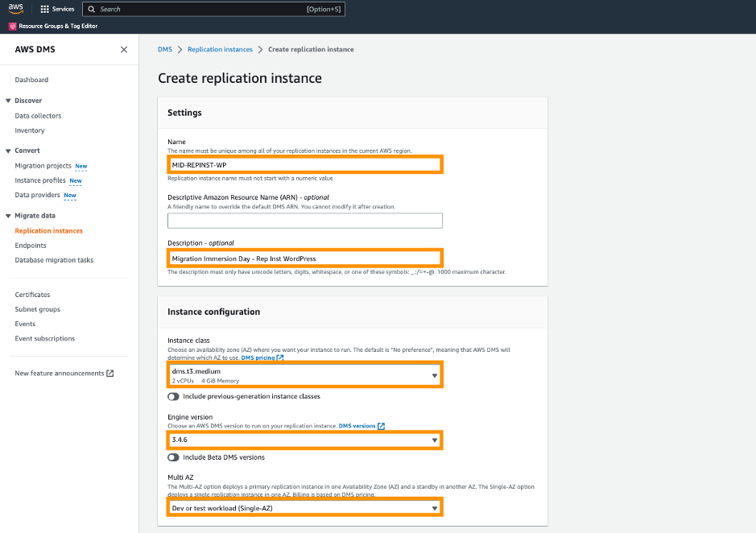Open Instance profiles in sidebar
Viewport: 756px width, 533px height.
click(x=40, y=180)
